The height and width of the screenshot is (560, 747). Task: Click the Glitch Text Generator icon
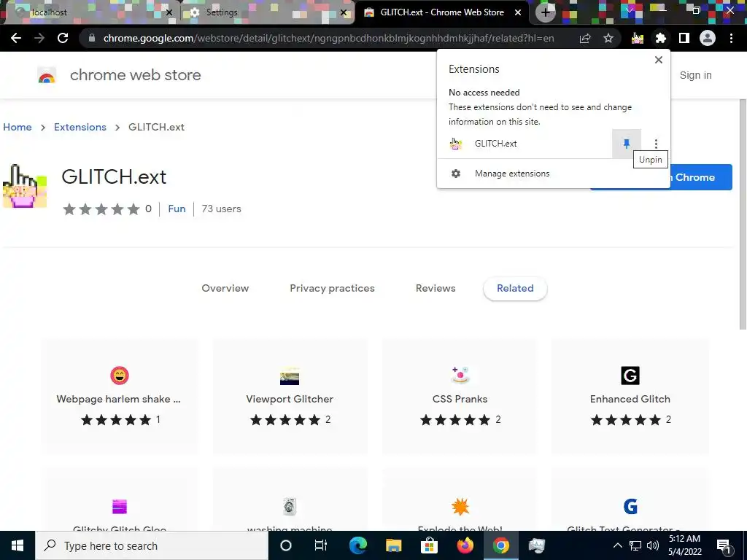click(x=630, y=507)
